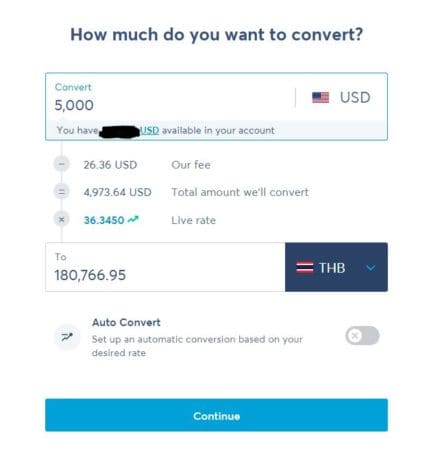Click the Auto Convert chart icon
This screenshot has width=429, height=450.
click(67, 337)
